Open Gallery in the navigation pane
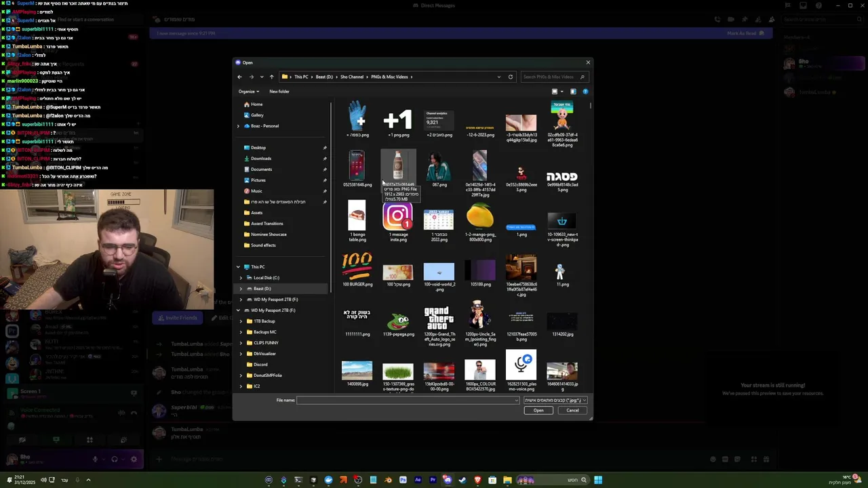The height and width of the screenshot is (488, 868). pyautogui.click(x=257, y=115)
